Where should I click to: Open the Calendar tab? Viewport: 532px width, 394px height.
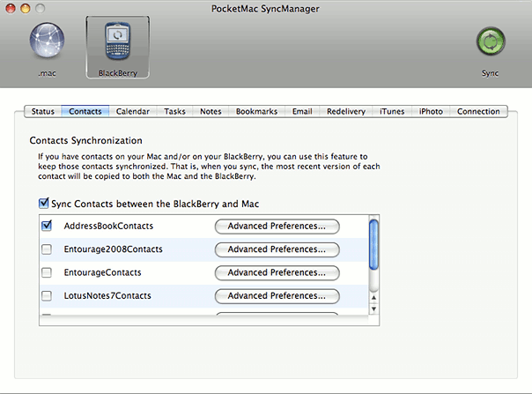133,111
